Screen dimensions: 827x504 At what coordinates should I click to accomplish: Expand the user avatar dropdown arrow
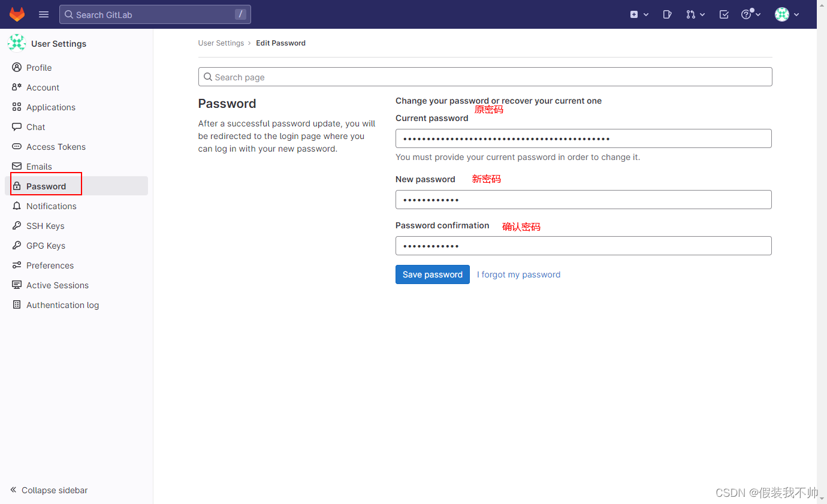tap(796, 14)
